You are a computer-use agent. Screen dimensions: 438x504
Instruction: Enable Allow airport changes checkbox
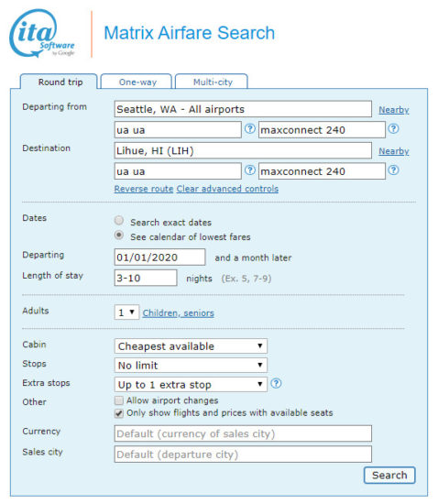119,400
